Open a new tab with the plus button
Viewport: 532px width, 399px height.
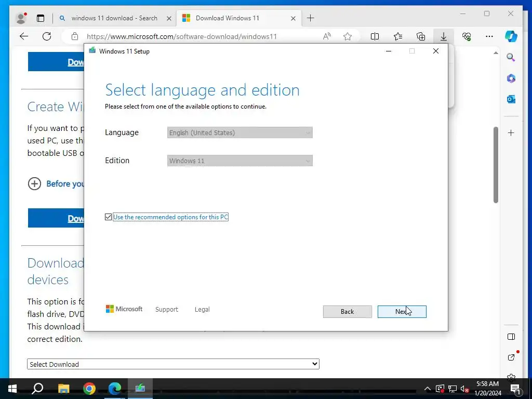tap(311, 18)
